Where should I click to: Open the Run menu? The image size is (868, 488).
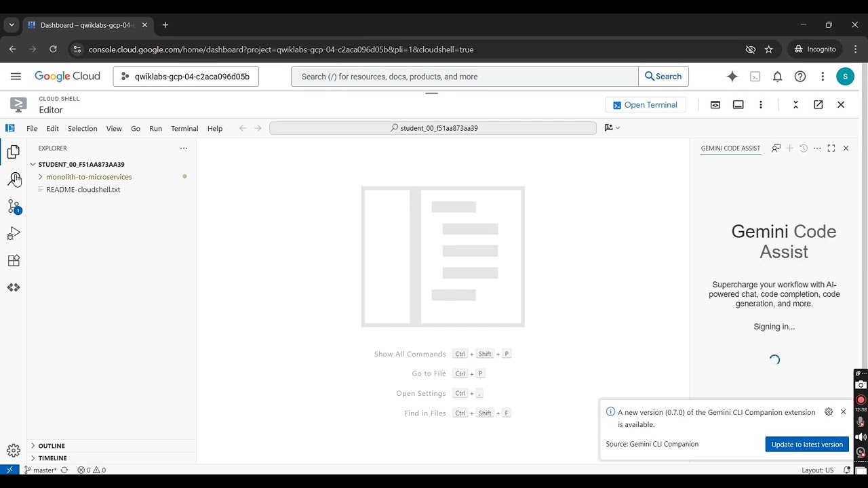click(x=156, y=129)
